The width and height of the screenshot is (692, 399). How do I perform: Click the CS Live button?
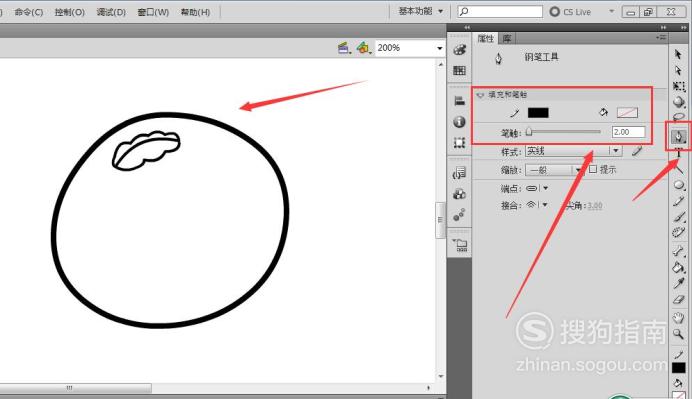tap(570, 11)
